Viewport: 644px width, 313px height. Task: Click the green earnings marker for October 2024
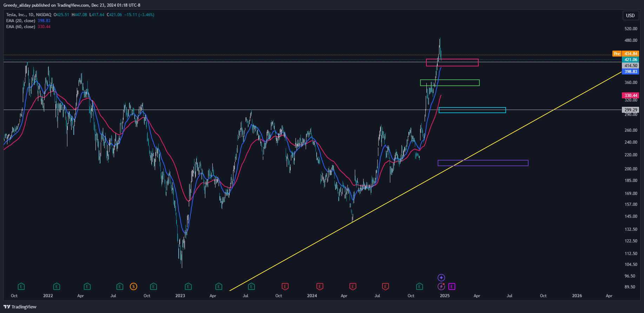coord(419,287)
